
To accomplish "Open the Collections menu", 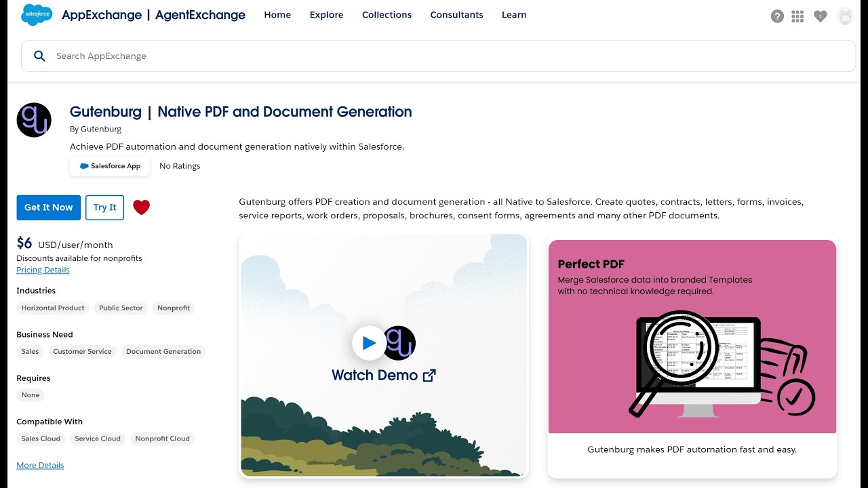I will (387, 15).
